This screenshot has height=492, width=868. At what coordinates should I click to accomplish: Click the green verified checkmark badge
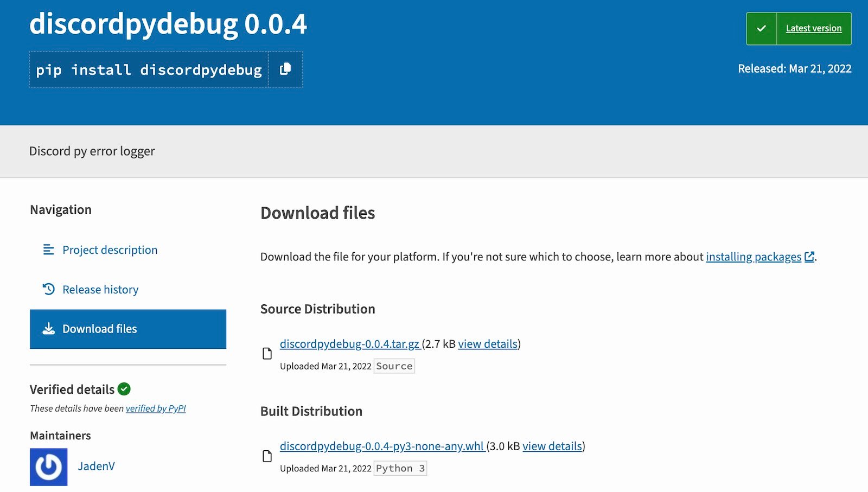(124, 389)
